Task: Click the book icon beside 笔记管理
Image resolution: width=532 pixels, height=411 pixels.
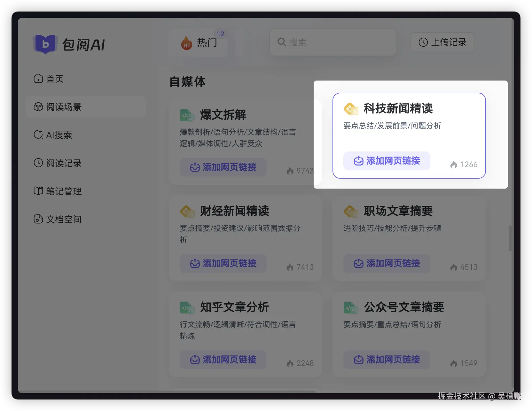Action: [x=38, y=191]
